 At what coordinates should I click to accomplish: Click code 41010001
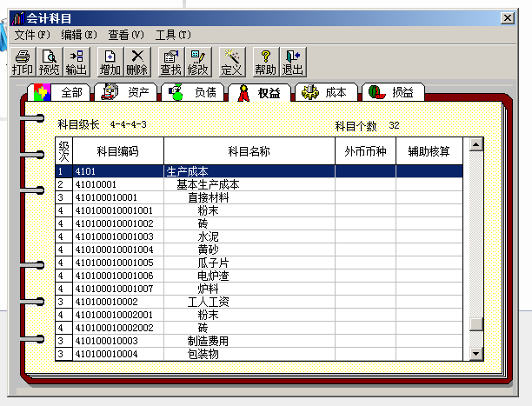[x=96, y=184]
